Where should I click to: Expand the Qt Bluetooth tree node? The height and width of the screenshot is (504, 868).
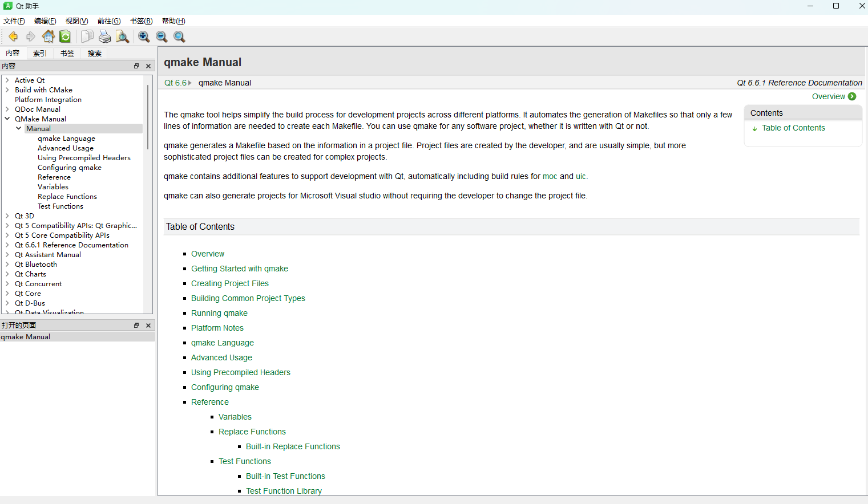click(x=7, y=265)
